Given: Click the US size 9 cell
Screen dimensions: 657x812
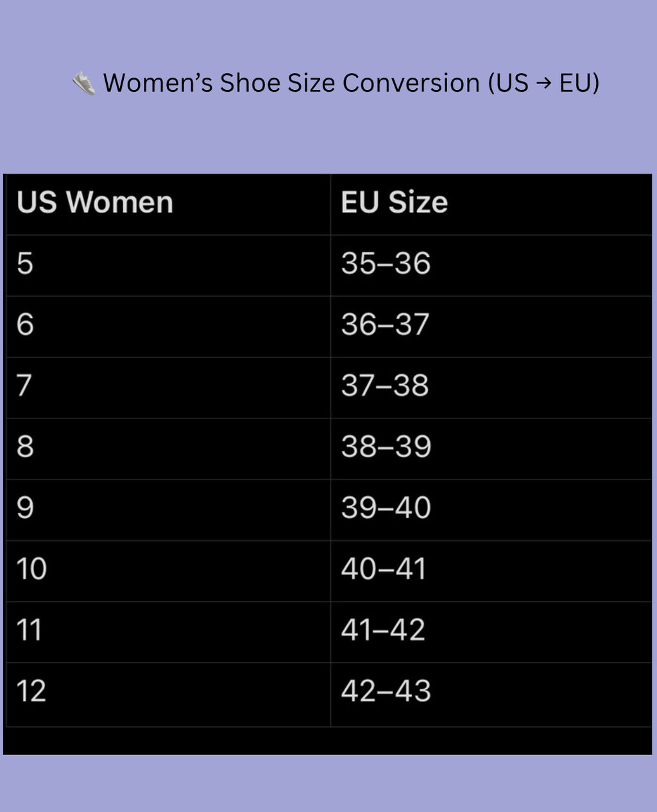Looking at the screenshot, I should pos(25,508).
